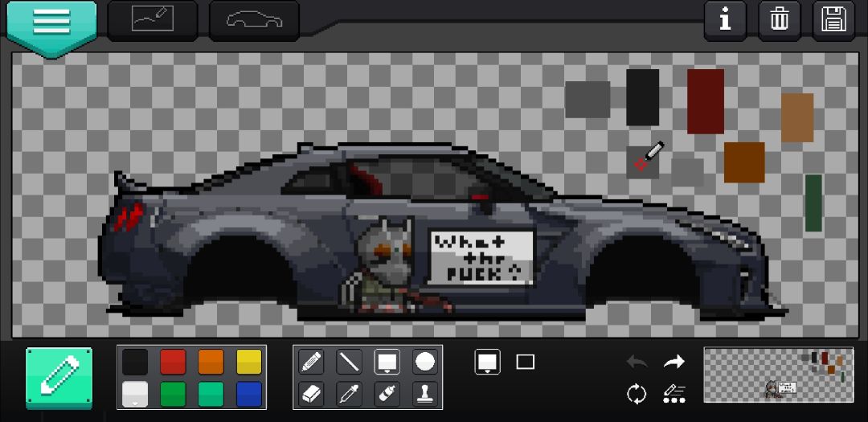Click the cat character on car door
The image size is (868, 422).
pos(387,264)
